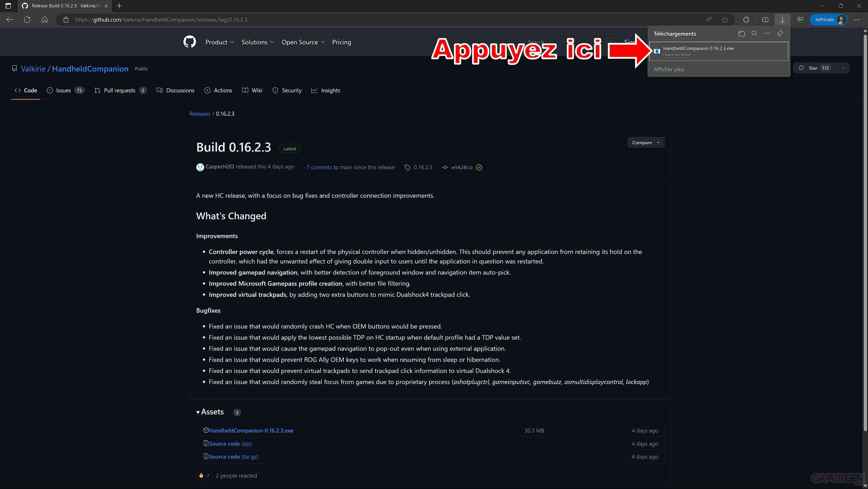Toggle split screen view icon

click(x=765, y=20)
